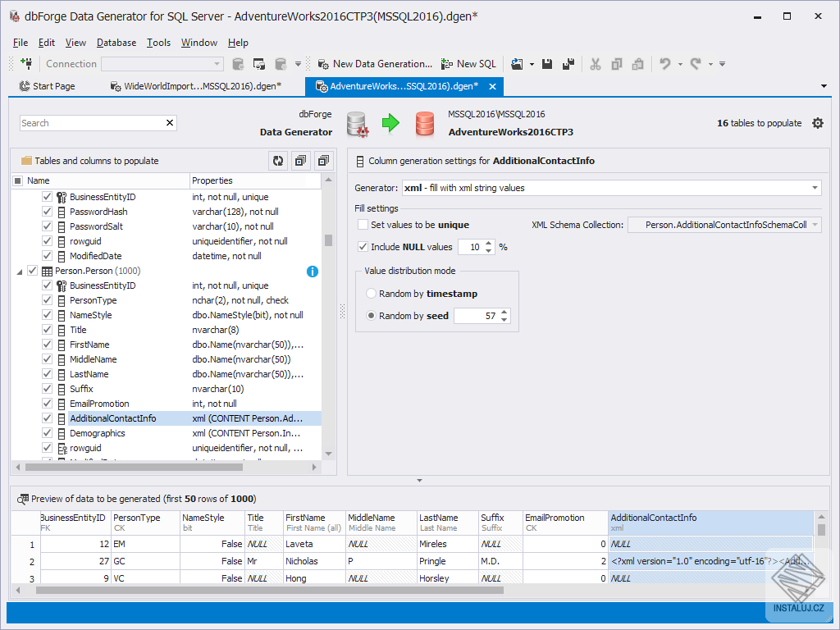Click the Redo arrow icon
Image resolution: width=840 pixels, height=630 pixels.
pyautogui.click(x=696, y=64)
